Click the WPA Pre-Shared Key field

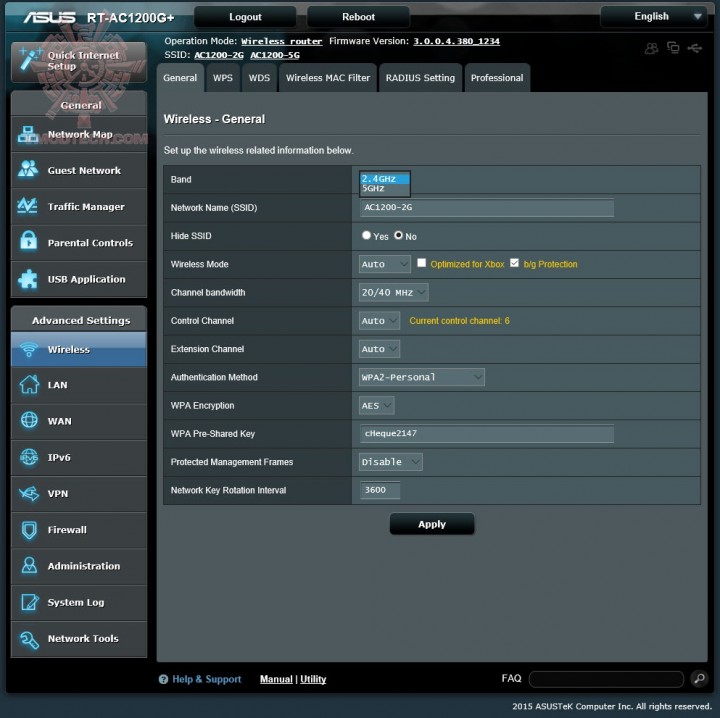point(487,433)
